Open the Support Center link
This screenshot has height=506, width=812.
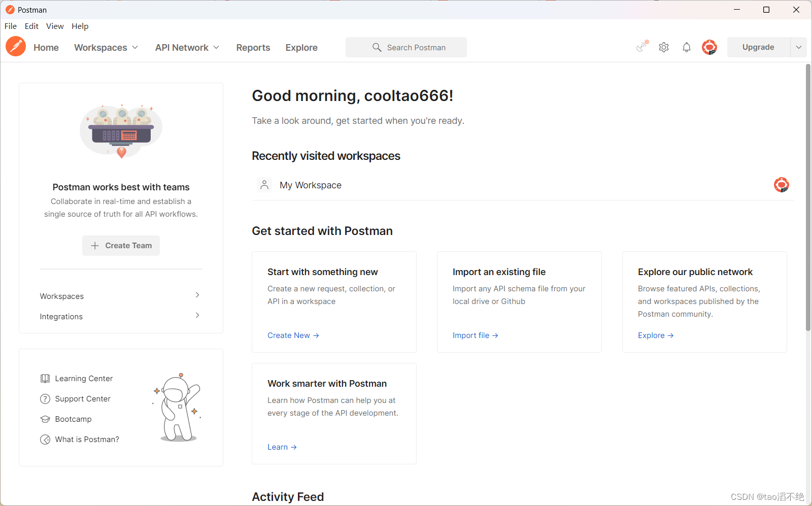coord(83,399)
